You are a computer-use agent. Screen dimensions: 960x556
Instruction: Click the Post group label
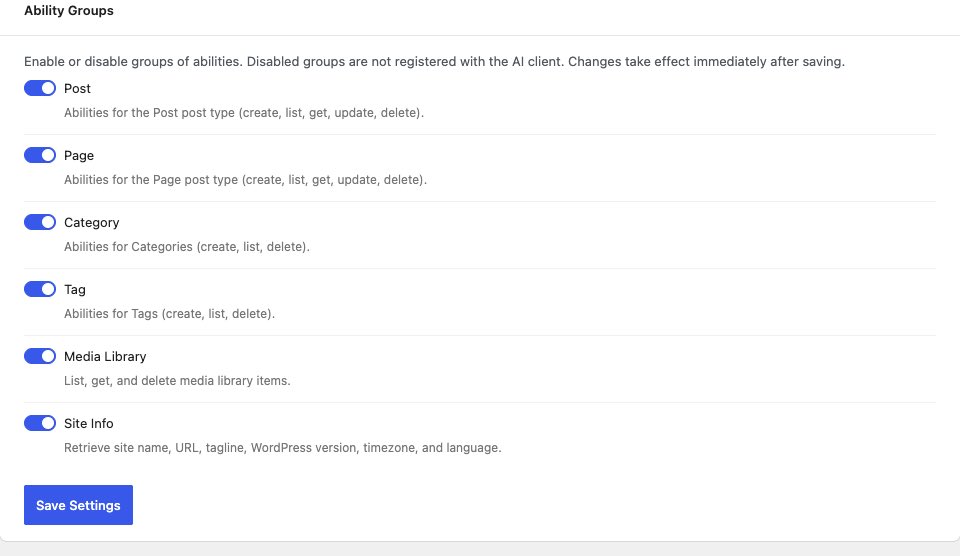77,89
